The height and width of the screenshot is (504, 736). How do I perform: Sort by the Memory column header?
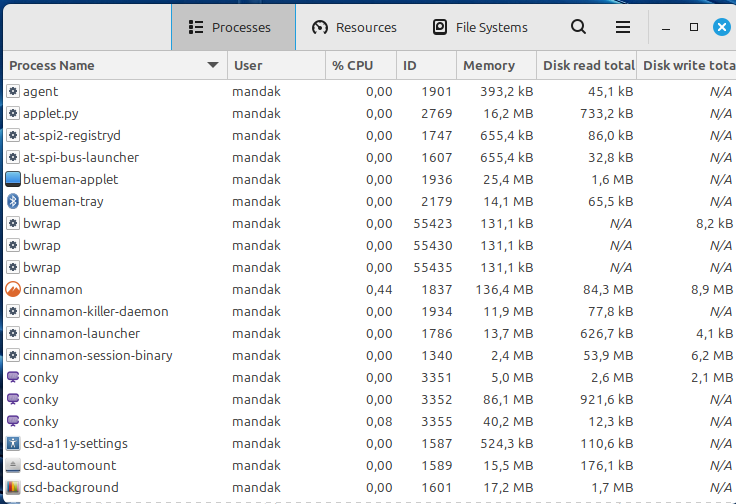click(496, 65)
